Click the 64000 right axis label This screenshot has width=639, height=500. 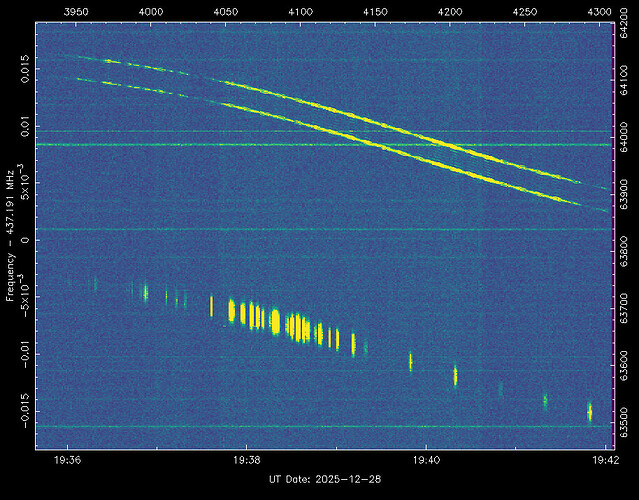625,145
